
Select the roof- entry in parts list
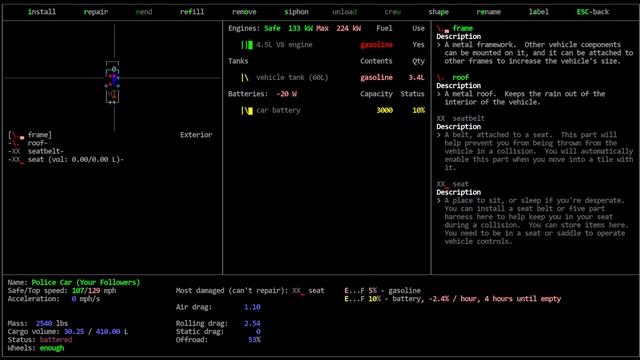click(x=28, y=143)
